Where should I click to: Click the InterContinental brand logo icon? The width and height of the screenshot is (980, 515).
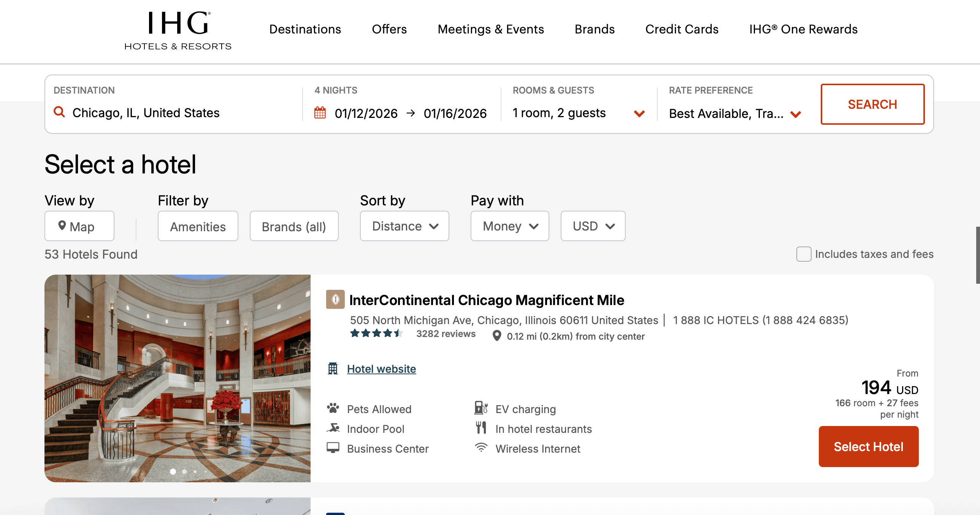point(335,300)
